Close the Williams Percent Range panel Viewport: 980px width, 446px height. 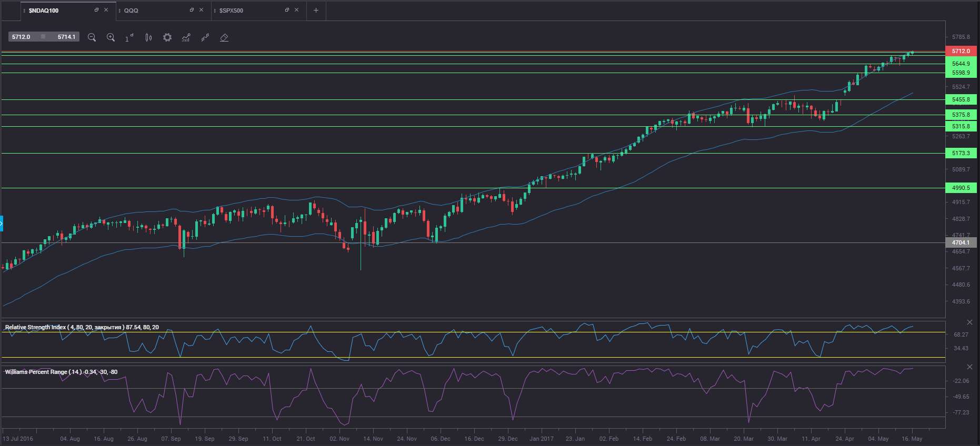pyautogui.click(x=969, y=367)
